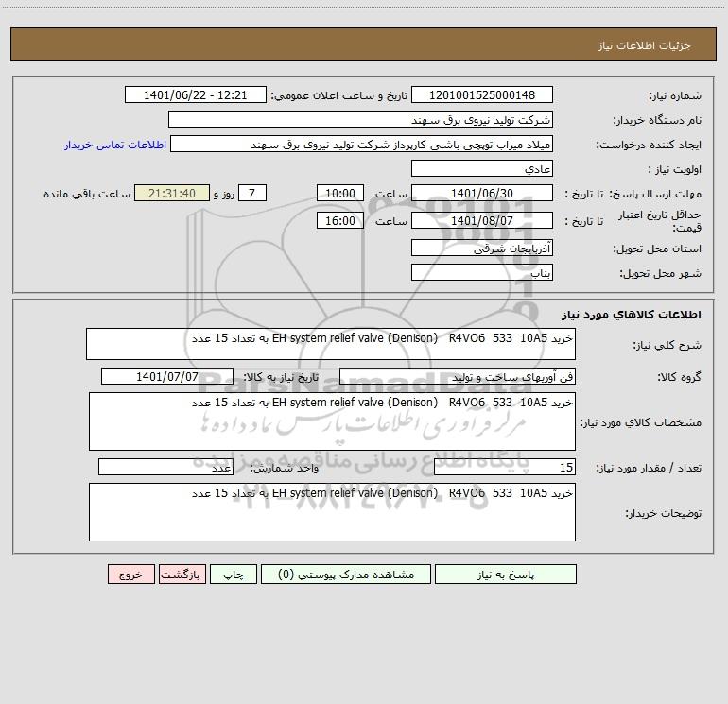This screenshot has width=728, height=704.
Task: Select the شماره نیاز field 1201001525000148
Action: pos(482,94)
